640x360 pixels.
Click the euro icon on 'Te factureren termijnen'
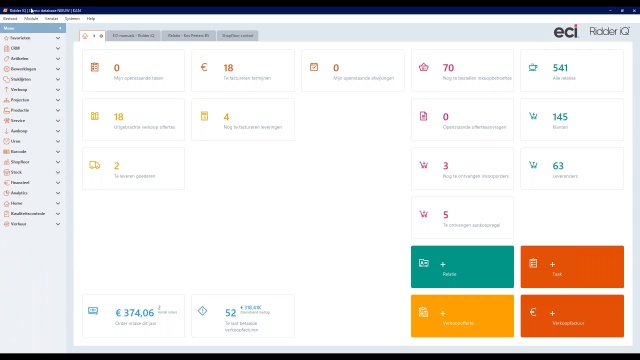[204, 67]
